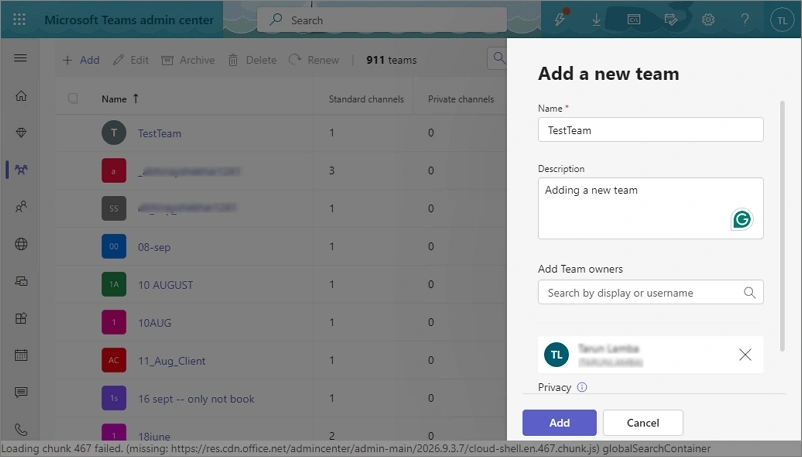This screenshot has height=457, width=802.
Task: Click the Description text area
Action: 651,208
